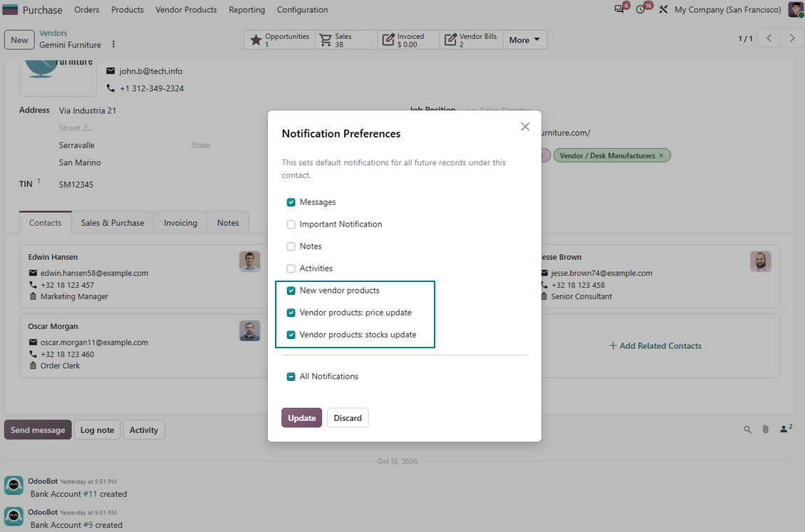Screen dimensions: 805x532
Task: Open the activities clock icon
Action: click(640, 10)
